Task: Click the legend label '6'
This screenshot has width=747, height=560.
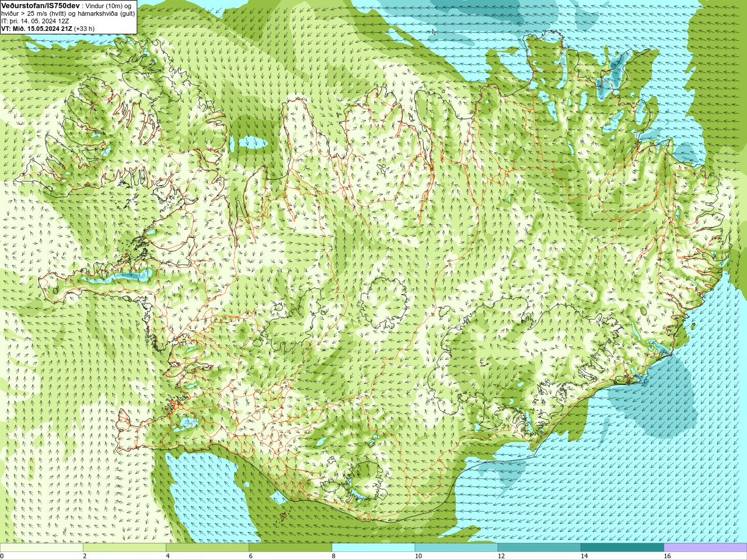Action: (250, 556)
